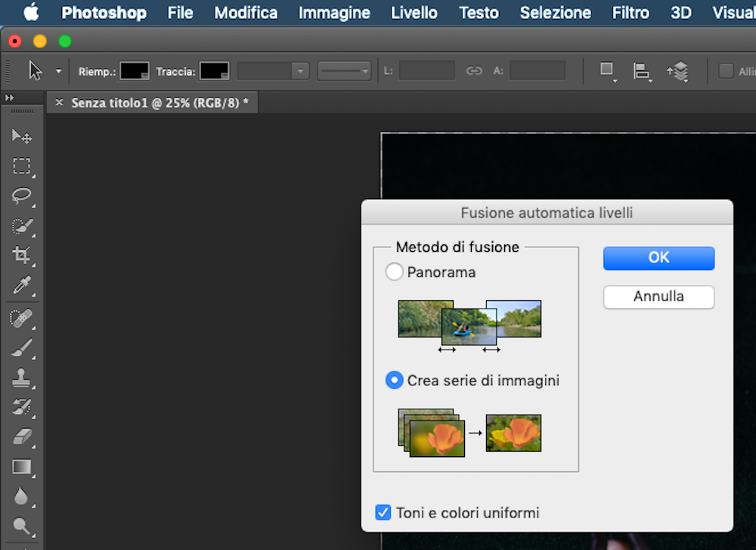Select the Eraser tool
The width and height of the screenshot is (756, 550).
[22, 437]
